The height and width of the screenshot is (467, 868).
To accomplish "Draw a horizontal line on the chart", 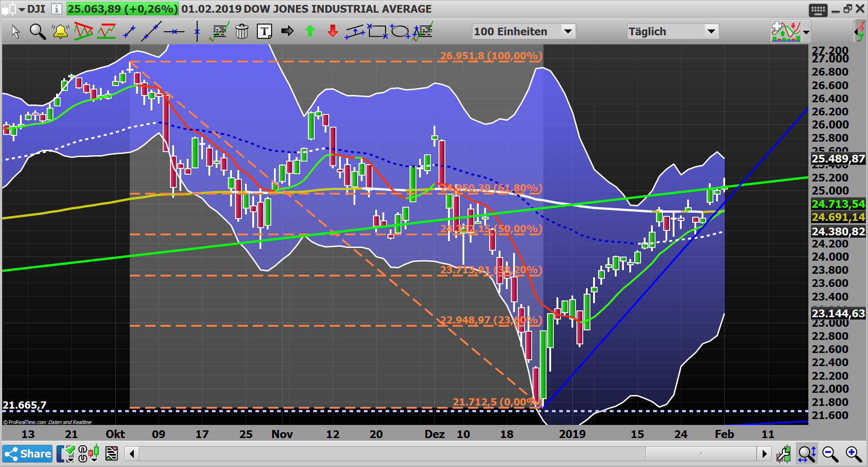I will (x=174, y=31).
